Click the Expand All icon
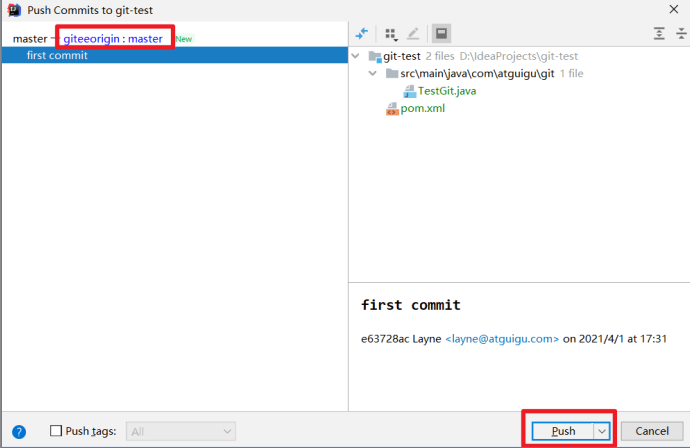 click(x=659, y=33)
